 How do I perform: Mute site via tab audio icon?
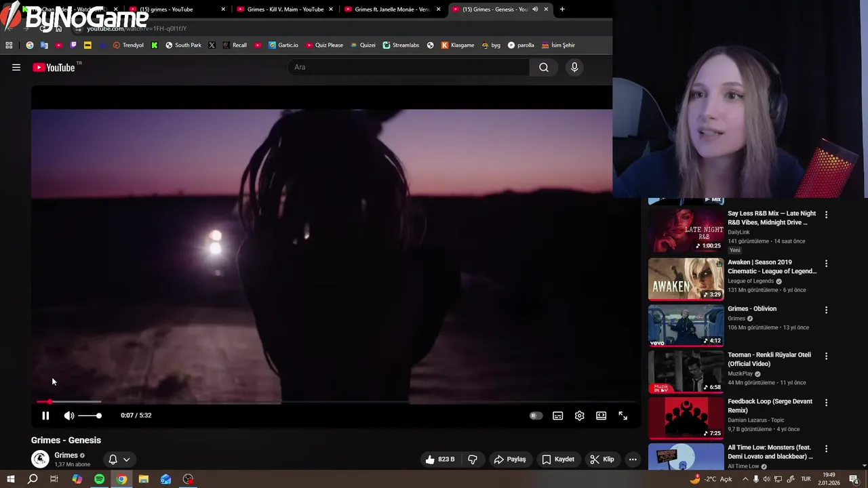(x=535, y=9)
